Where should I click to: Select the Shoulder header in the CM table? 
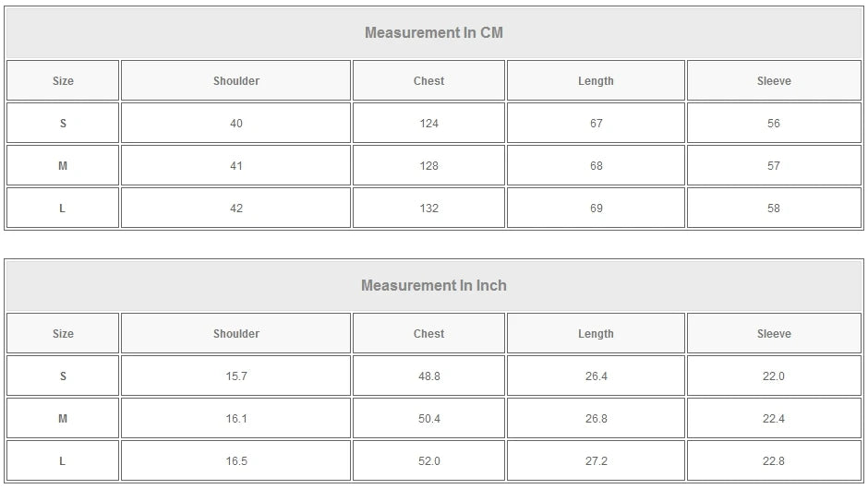pos(236,81)
